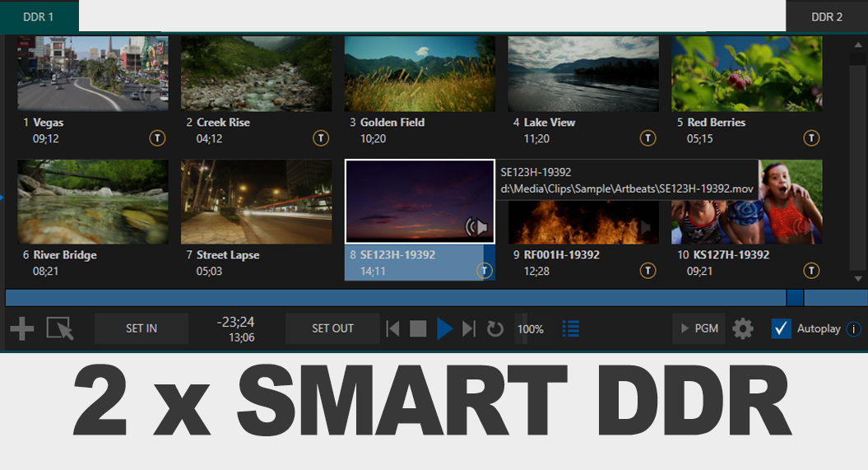Screen dimensions: 868x470
Task: Click the SET OUT button
Action: coord(332,328)
